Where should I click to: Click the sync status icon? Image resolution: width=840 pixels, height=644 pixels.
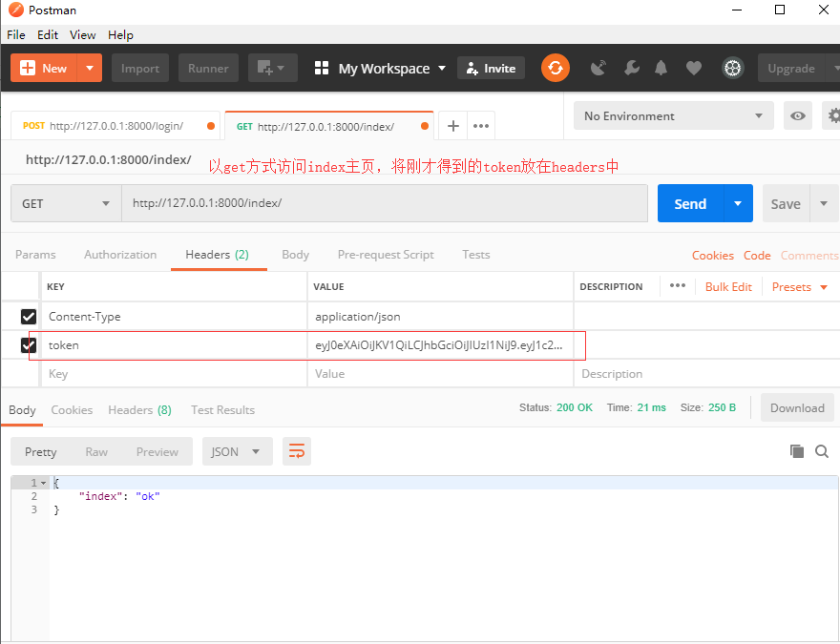(x=555, y=68)
